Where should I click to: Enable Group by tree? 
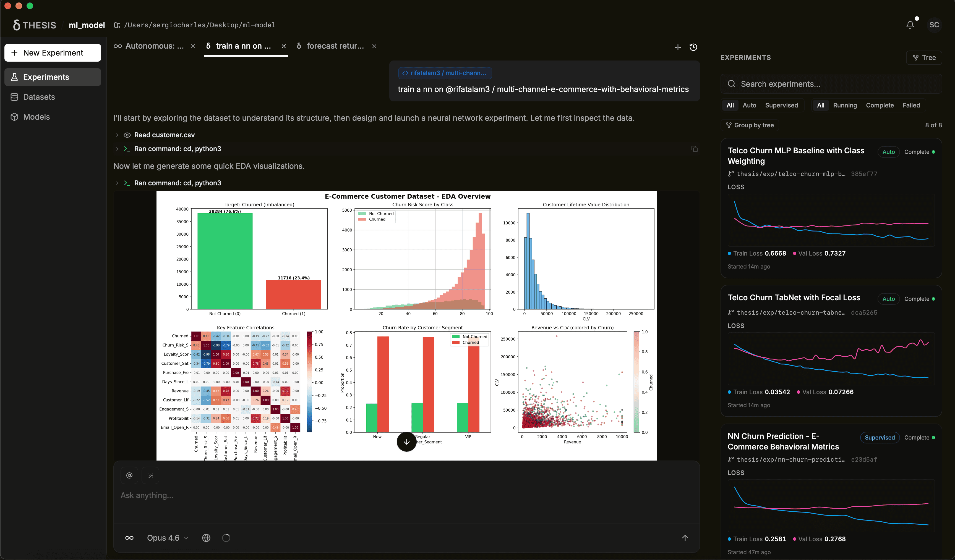click(x=750, y=125)
